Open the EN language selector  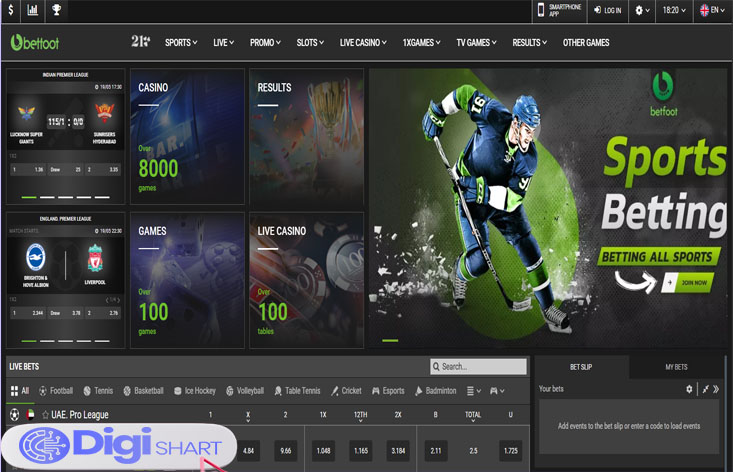coord(712,10)
